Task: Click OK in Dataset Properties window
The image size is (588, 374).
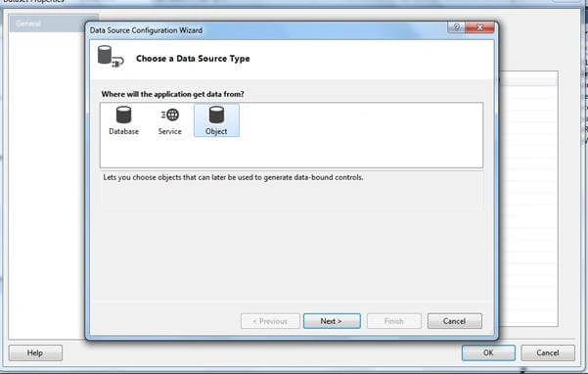Action: pos(488,353)
